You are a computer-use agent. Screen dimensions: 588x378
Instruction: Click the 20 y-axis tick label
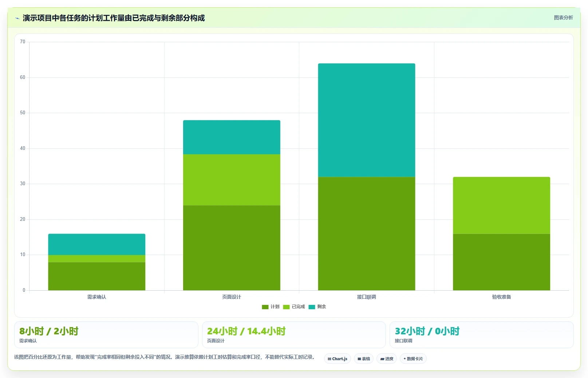coord(23,219)
